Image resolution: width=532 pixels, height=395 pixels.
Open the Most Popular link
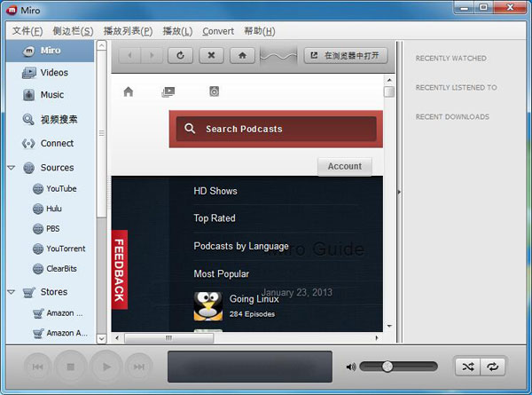[x=222, y=273]
